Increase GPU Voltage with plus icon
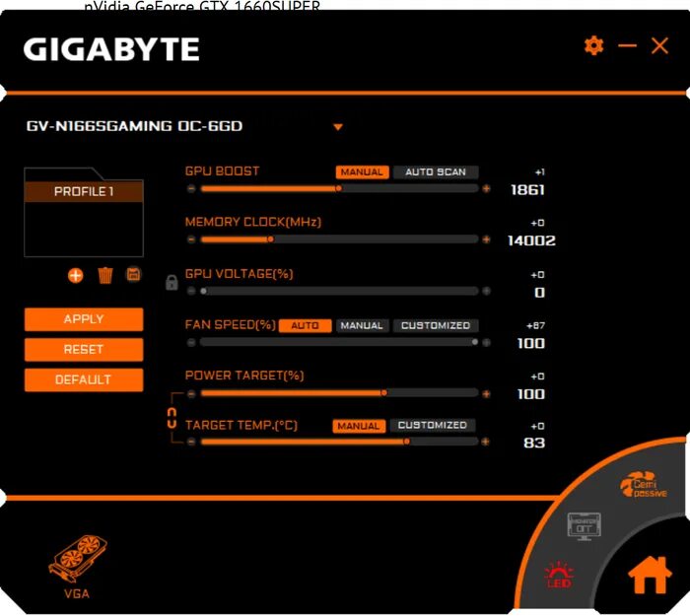Screen dimensions: 690x616 486,291
